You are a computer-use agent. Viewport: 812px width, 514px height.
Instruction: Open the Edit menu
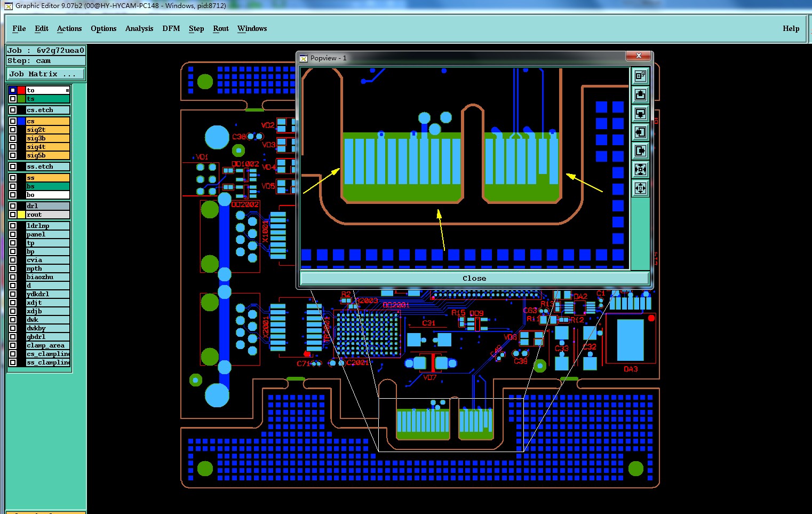pyautogui.click(x=42, y=28)
